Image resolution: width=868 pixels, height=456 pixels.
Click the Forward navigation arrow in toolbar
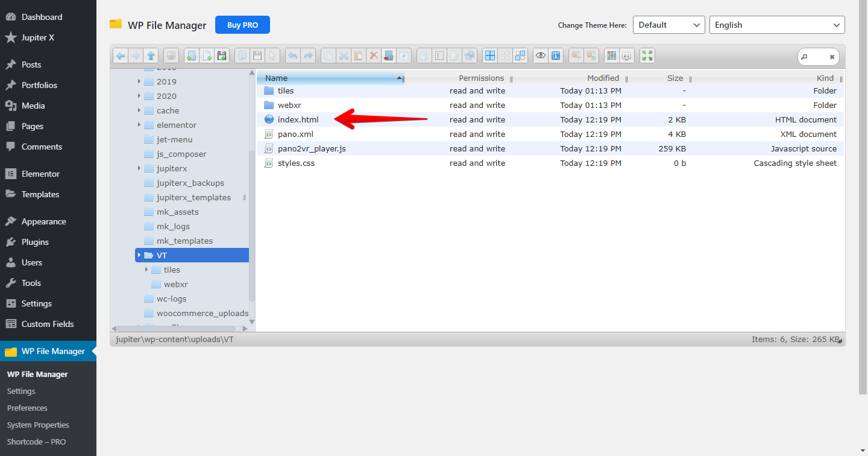click(x=136, y=55)
